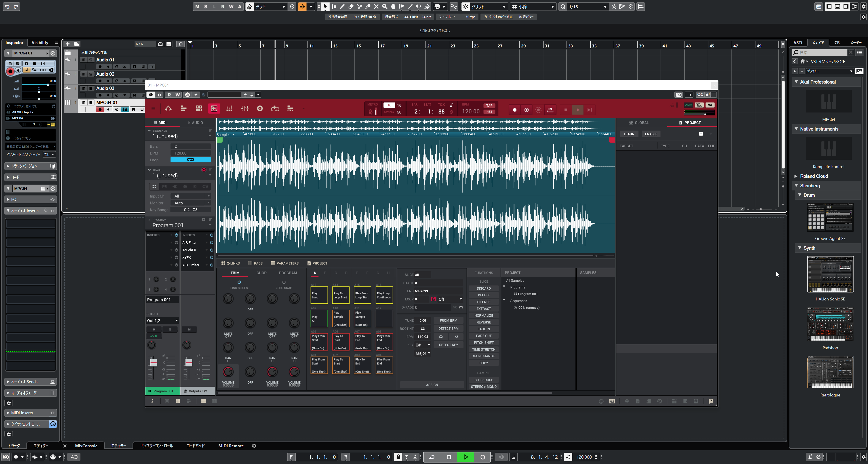The height and width of the screenshot is (464, 868).
Task: Select the Cubase Zoom magnifier tool
Action: click(384, 6)
